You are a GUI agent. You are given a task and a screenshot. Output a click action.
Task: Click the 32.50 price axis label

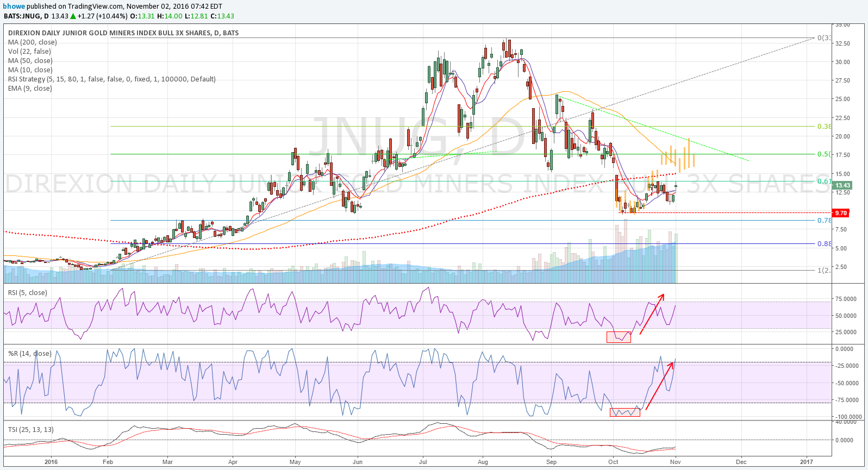842,43
